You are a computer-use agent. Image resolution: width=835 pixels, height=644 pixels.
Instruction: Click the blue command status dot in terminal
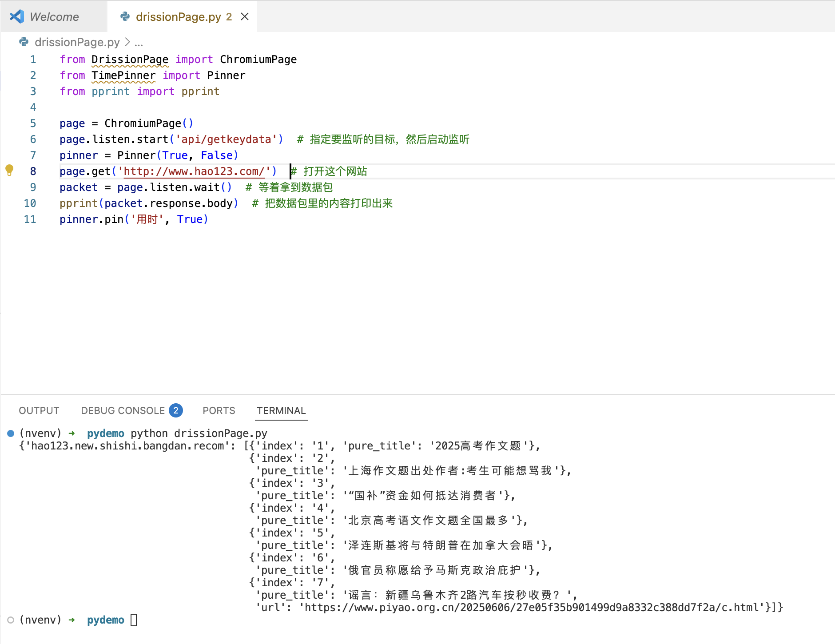pyautogui.click(x=11, y=433)
